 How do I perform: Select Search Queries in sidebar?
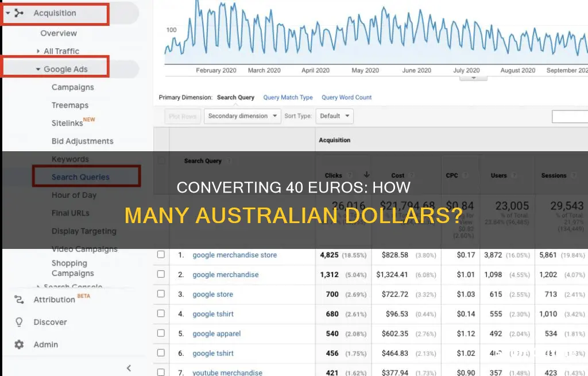[80, 177]
